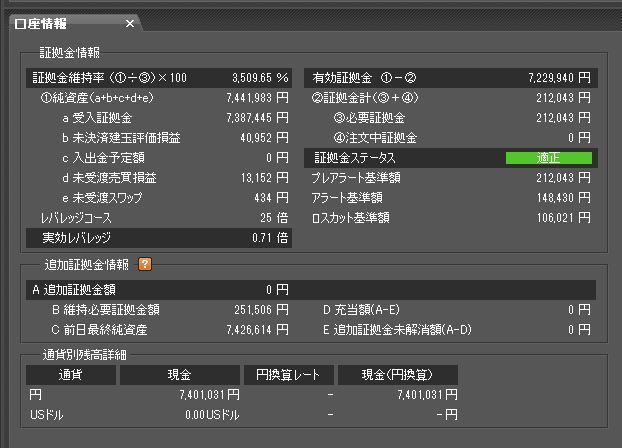Click the 現金 column header

(x=180, y=374)
